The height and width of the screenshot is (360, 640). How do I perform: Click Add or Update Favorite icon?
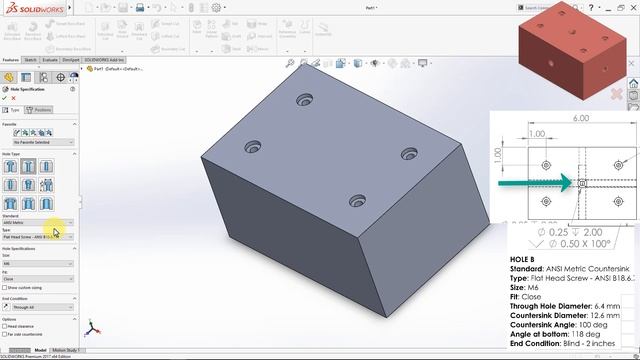(25, 133)
